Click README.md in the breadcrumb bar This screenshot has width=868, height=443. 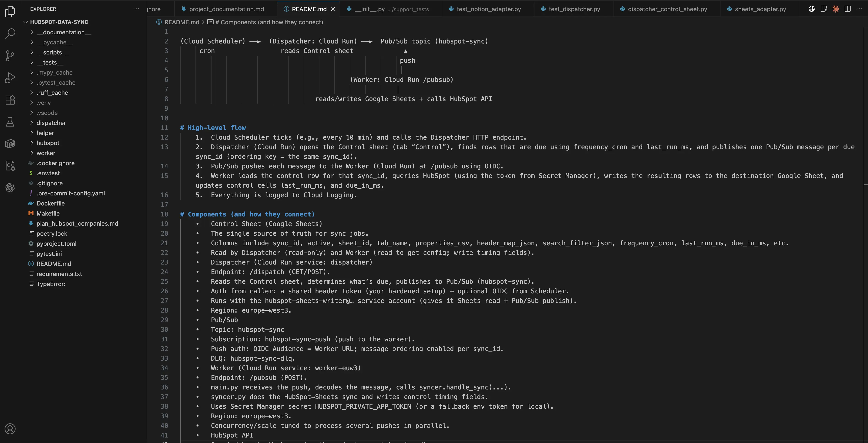coord(182,22)
